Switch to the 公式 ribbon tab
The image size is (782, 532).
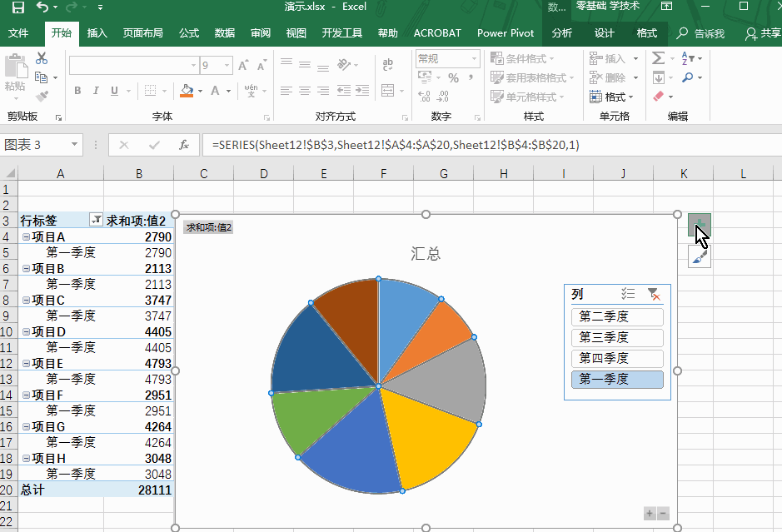[x=189, y=33]
